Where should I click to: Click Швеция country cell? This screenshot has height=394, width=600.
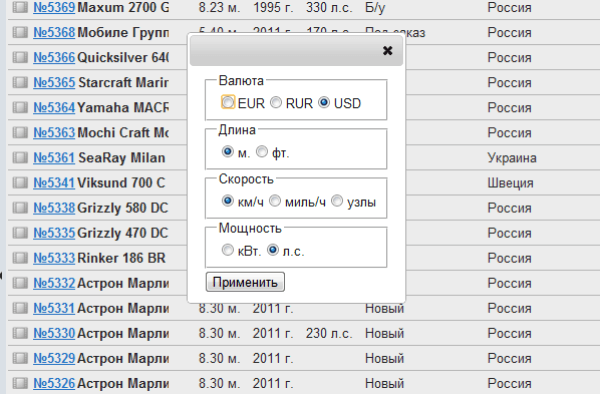(x=510, y=182)
